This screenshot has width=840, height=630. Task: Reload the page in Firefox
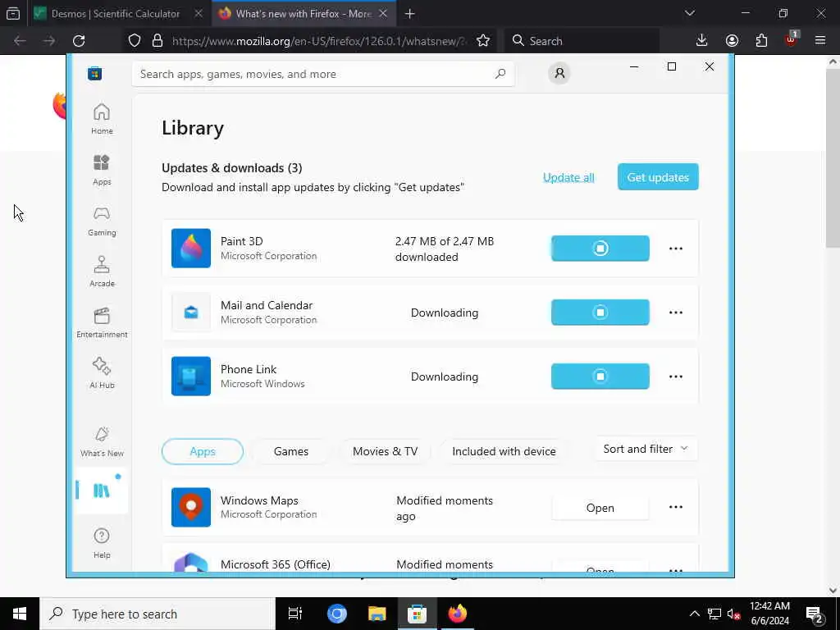pyautogui.click(x=79, y=41)
